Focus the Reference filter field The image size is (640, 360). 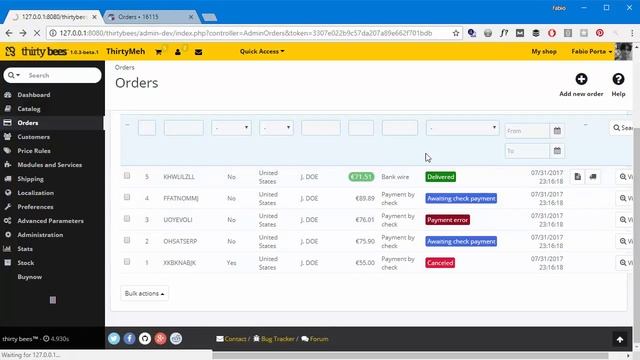(x=184, y=128)
